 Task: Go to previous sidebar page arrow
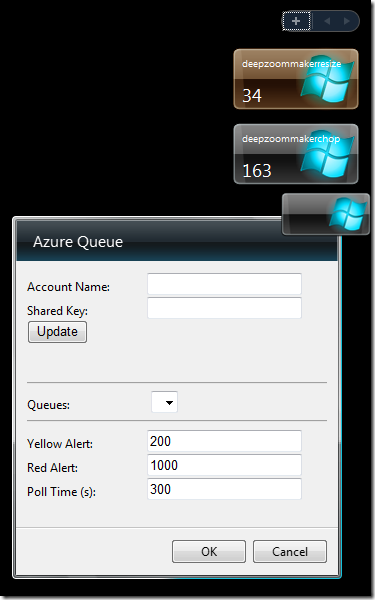click(327, 21)
